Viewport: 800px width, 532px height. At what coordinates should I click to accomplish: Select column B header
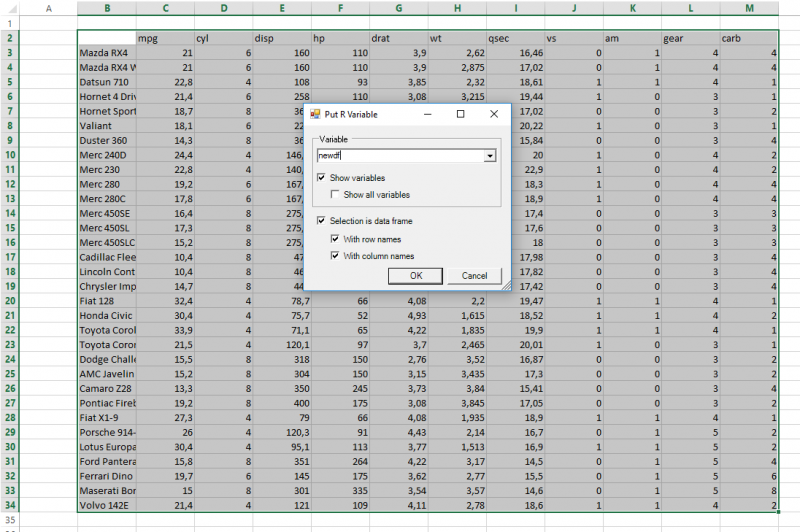[x=107, y=8]
